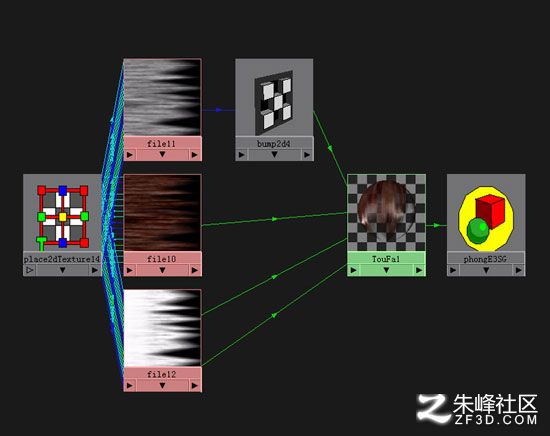Screen dimensions: 550x436
Task: Expand the file11 node down arrow
Action: coord(162,155)
